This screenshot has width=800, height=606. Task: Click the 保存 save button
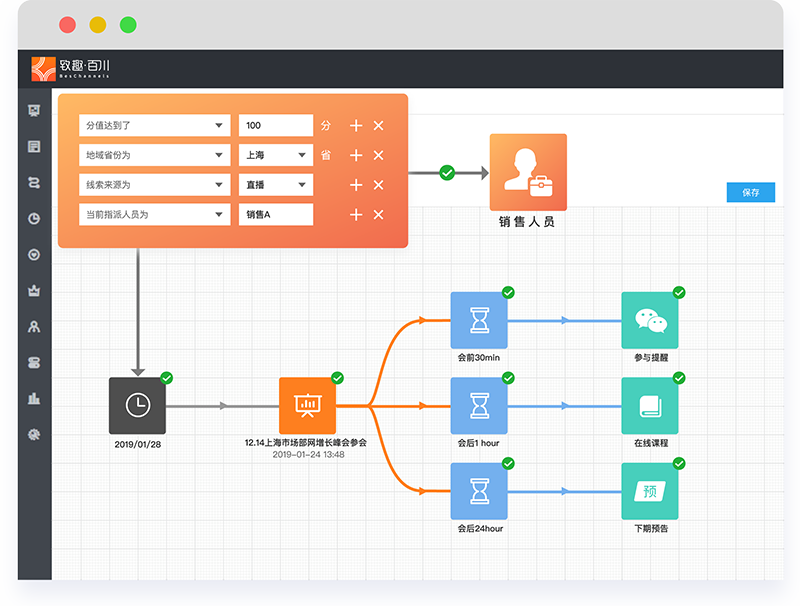coord(750,193)
